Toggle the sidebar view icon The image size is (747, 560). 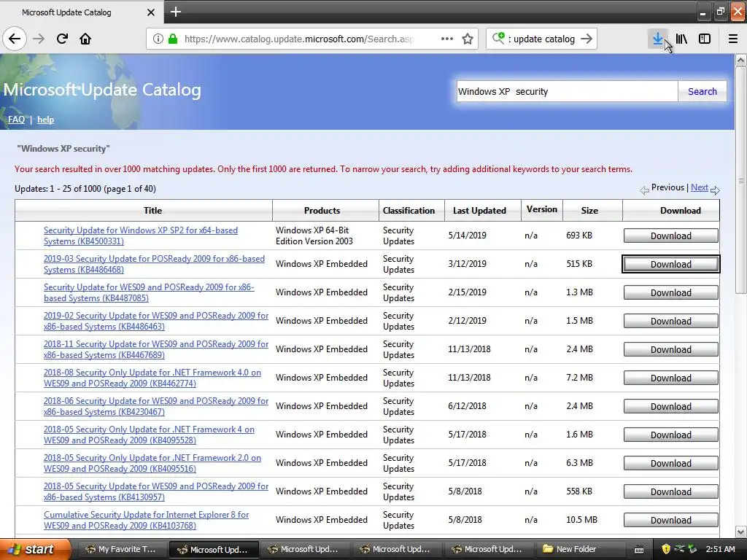click(x=705, y=39)
